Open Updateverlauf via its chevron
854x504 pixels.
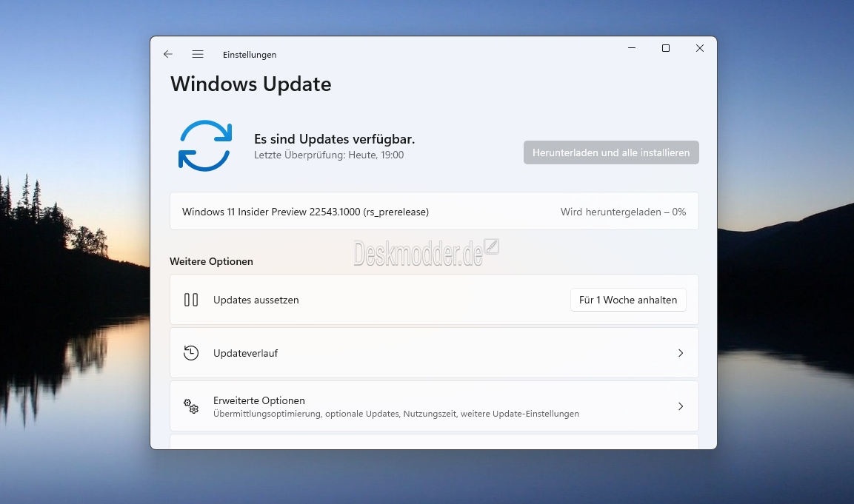(x=681, y=353)
